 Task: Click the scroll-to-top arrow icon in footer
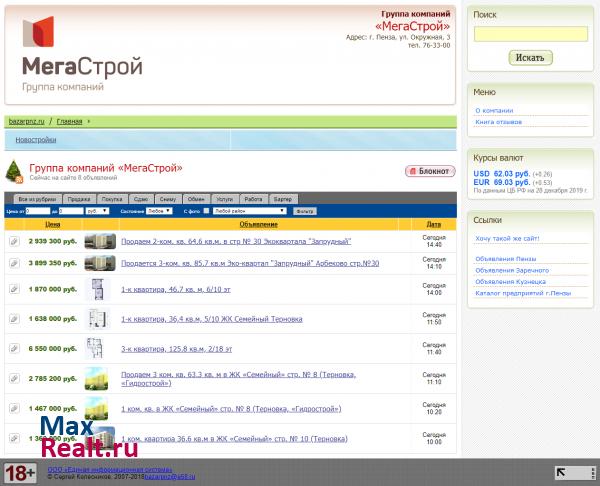[561, 473]
